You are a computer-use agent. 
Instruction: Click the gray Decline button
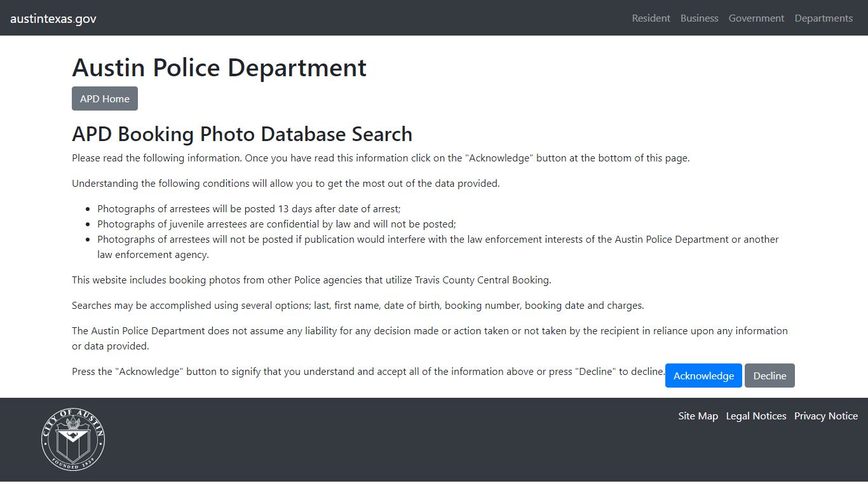click(770, 376)
